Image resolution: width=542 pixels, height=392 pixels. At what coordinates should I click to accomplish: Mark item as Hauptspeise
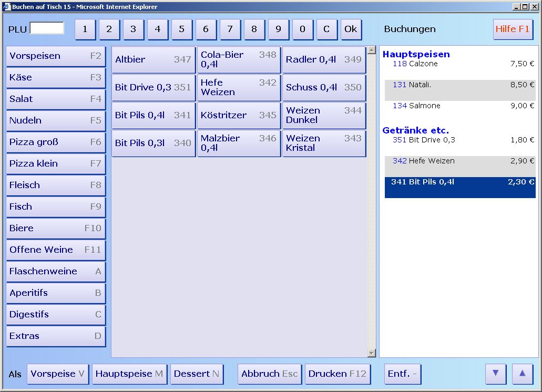click(x=129, y=374)
